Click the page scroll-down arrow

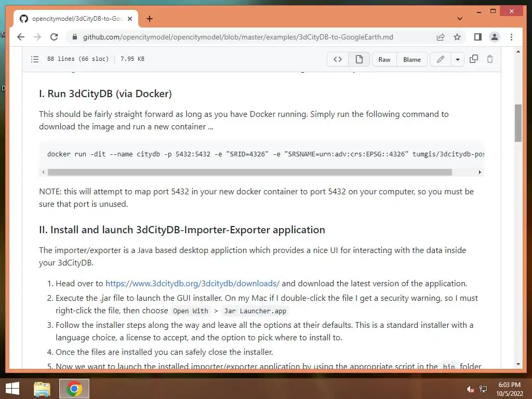tap(518, 364)
